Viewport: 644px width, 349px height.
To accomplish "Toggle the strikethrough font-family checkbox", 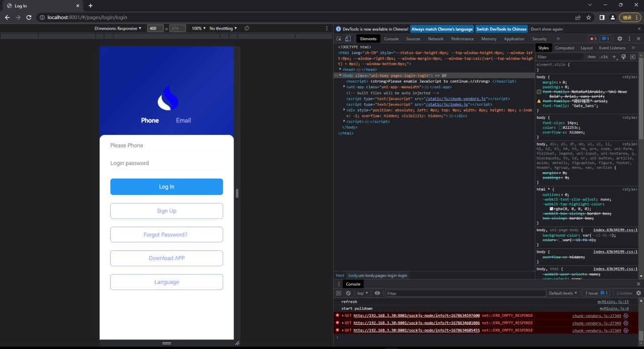I will click(x=539, y=92).
